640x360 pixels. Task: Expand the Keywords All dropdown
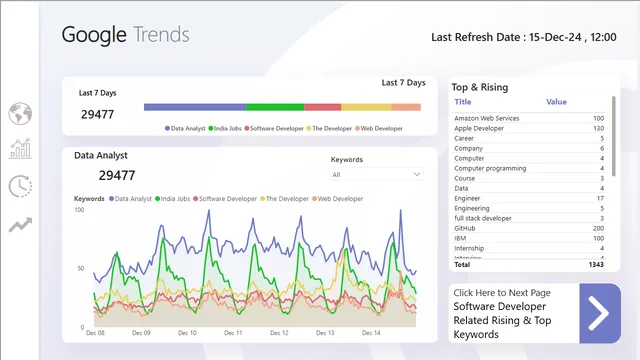pos(376,174)
